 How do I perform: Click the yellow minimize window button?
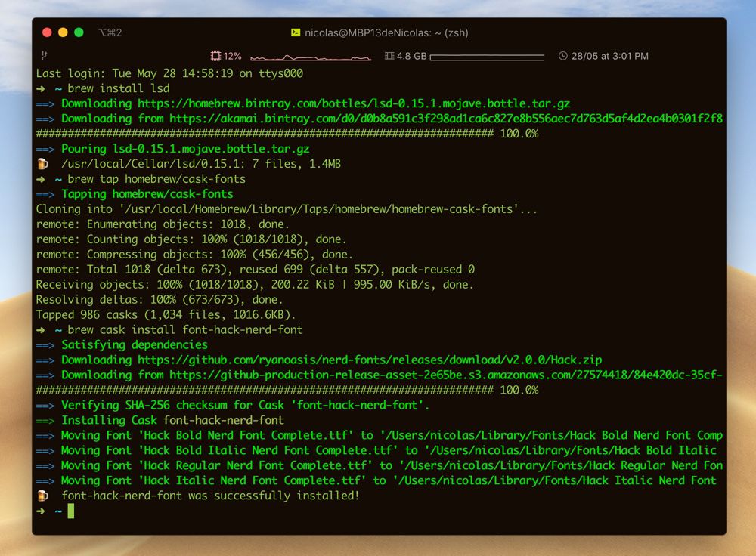(x=63, y=32)
